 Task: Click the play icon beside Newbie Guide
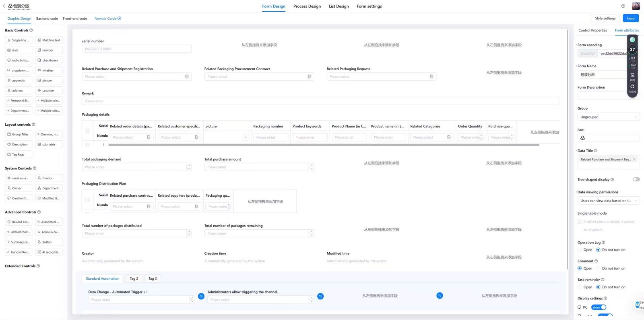click(119, 19)
